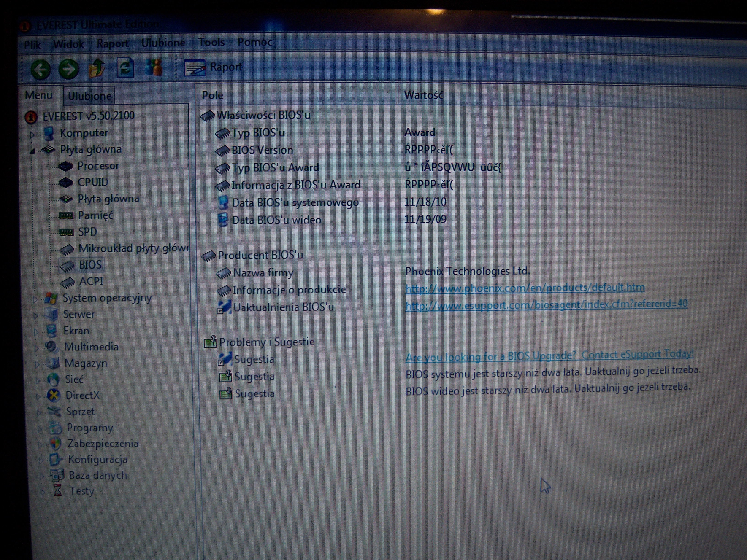
Task: Click the Pole column header
Action: [213, 96]
